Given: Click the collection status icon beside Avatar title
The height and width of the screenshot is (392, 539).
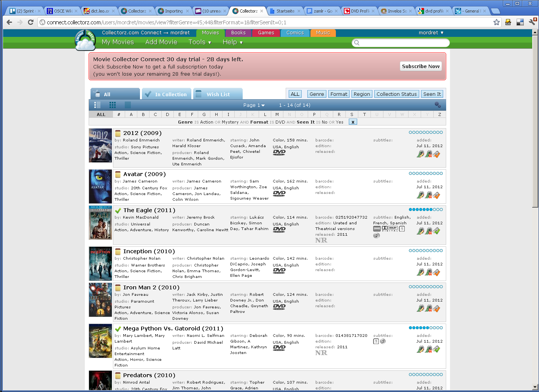Looking at the screenshot, I should coord(118,175).
